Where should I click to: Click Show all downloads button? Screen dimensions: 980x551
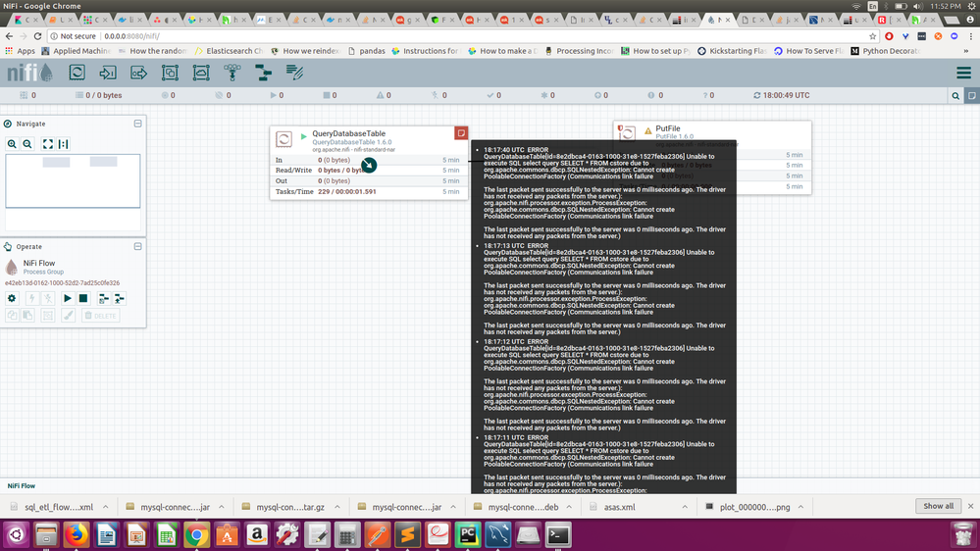point(938,506)
